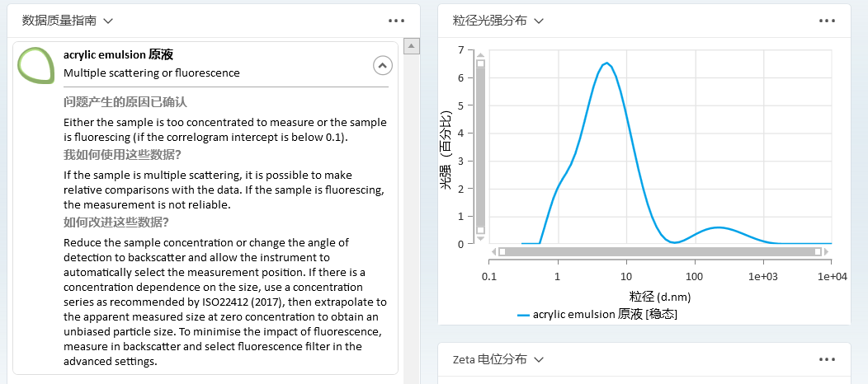Toggle the acrylic emulsion 原液 [稳态] legend entry

[597, 314]
